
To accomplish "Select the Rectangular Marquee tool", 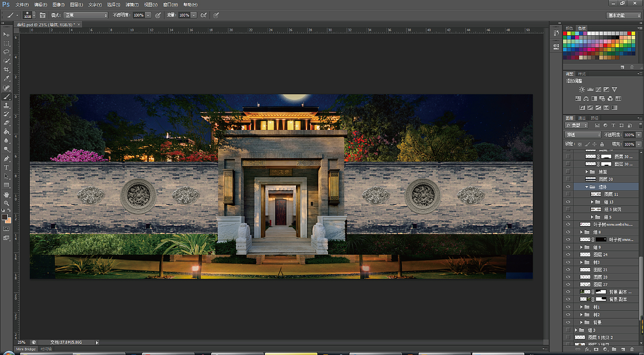I will click(7, 43).
